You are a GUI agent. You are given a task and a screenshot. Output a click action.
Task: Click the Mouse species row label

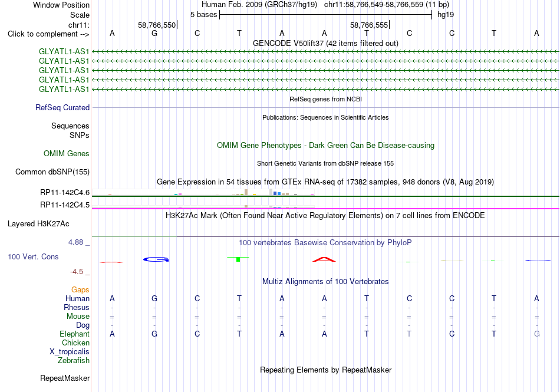tap(78, 317)
